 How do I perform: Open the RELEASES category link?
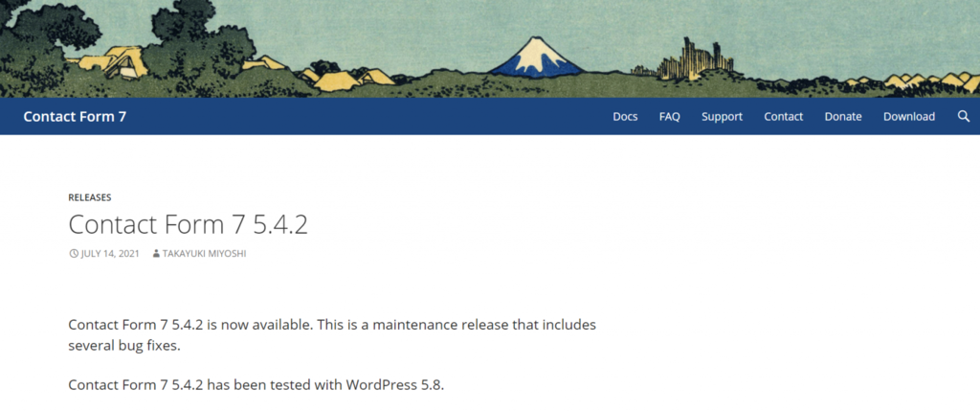(x=89, y=197)
